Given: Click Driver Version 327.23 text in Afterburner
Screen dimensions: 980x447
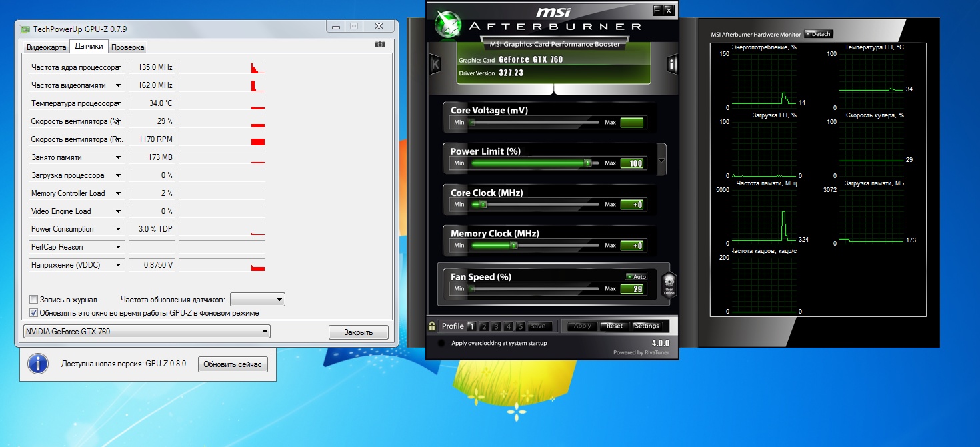Looking at the screenshot, I should point(491,73).
